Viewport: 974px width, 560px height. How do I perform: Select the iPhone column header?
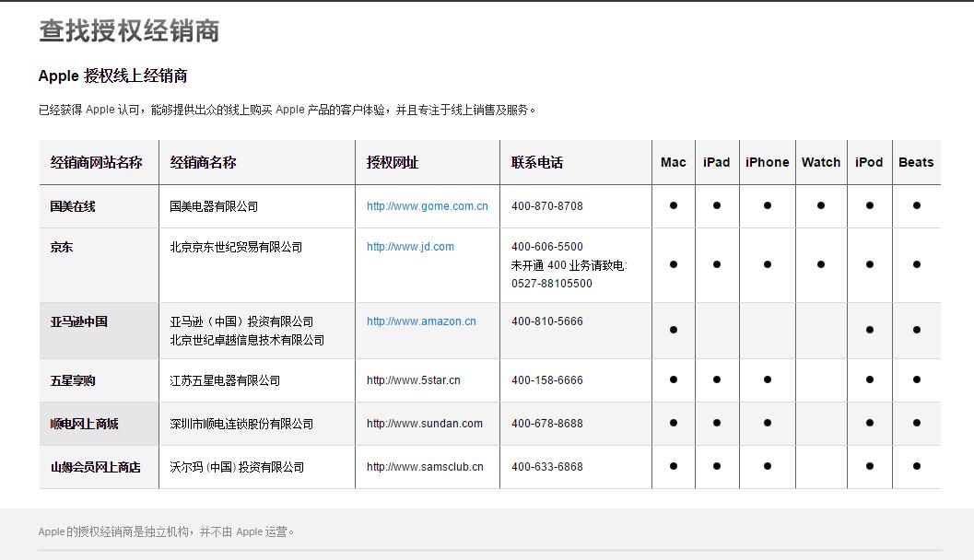click(767, 162)
